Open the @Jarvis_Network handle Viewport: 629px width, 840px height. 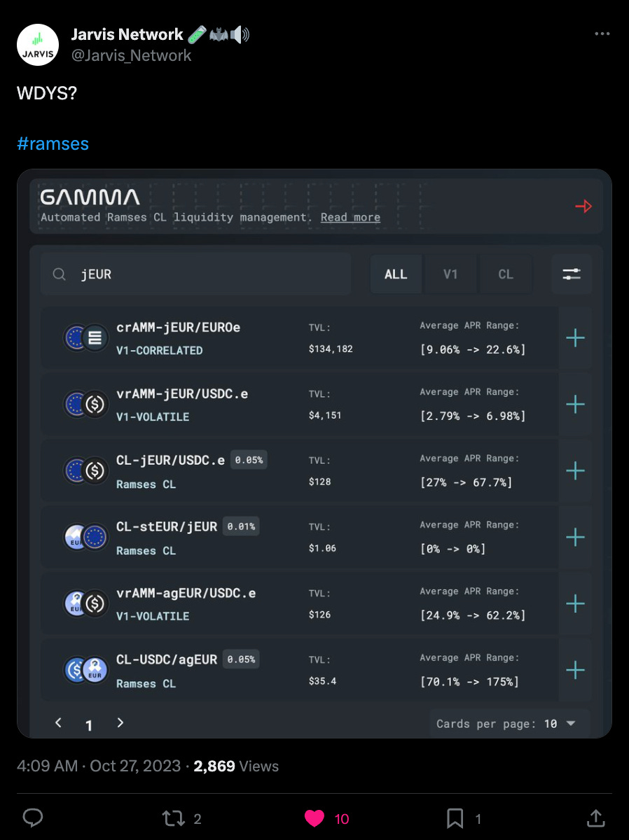(x=131, y=55)
